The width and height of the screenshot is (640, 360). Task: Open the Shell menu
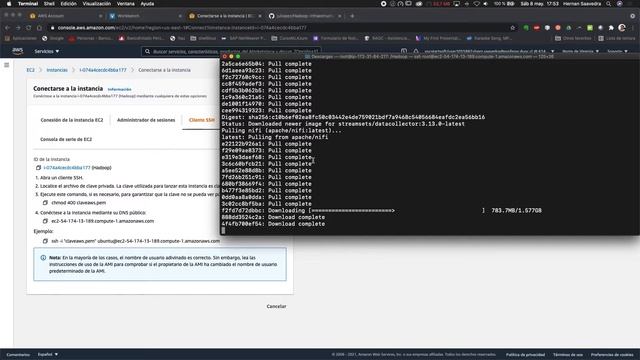pos(49,4)
